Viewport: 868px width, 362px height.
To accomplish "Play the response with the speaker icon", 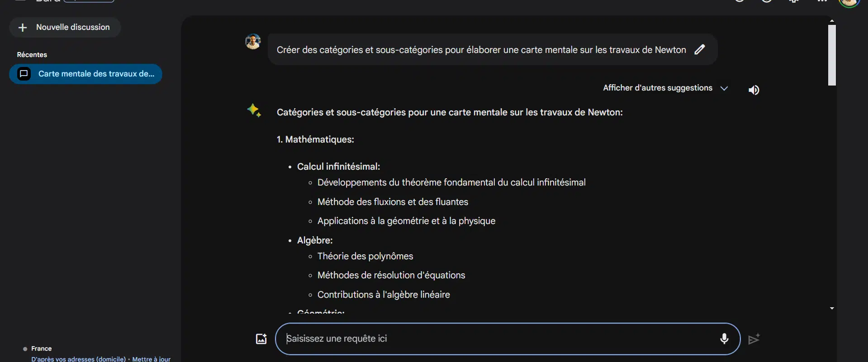I will (754, 90).
